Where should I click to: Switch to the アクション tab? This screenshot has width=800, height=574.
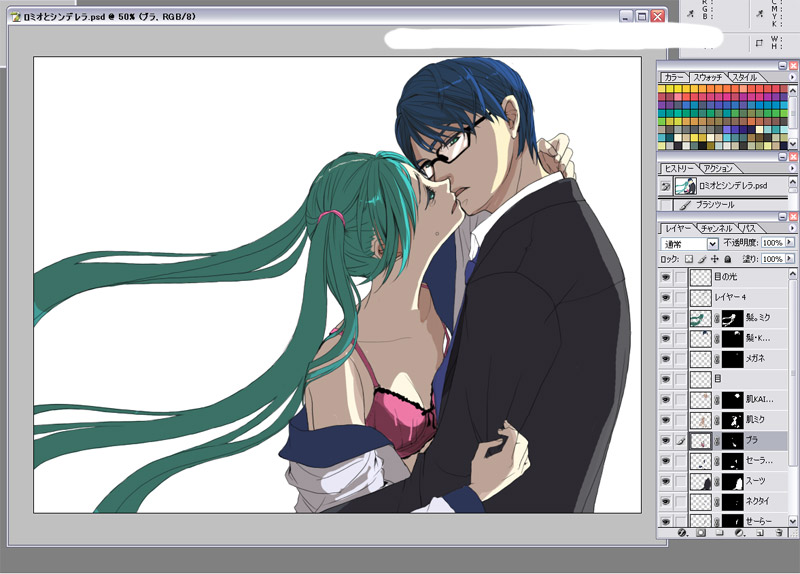pos(717,168)
